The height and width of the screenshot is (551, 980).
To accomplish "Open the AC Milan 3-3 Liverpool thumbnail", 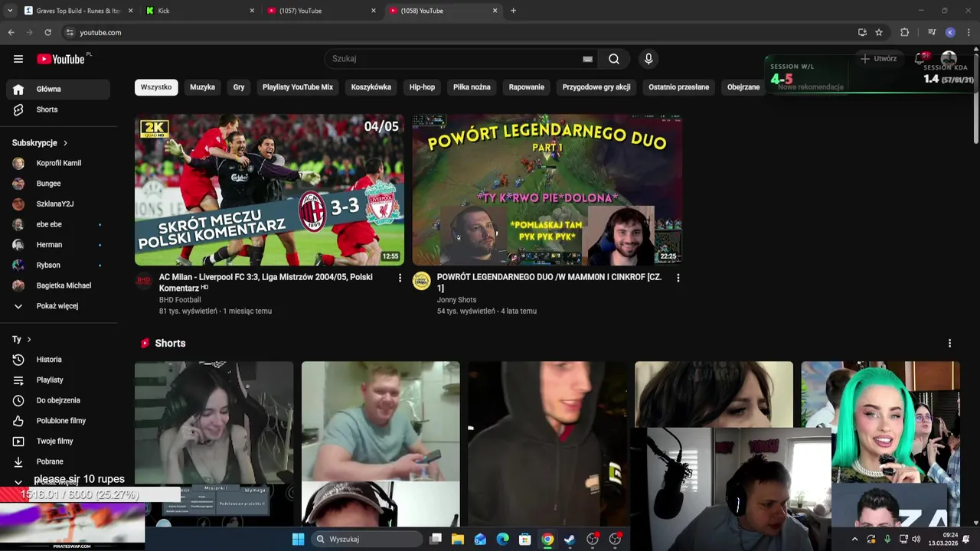I will coord(269,190).
